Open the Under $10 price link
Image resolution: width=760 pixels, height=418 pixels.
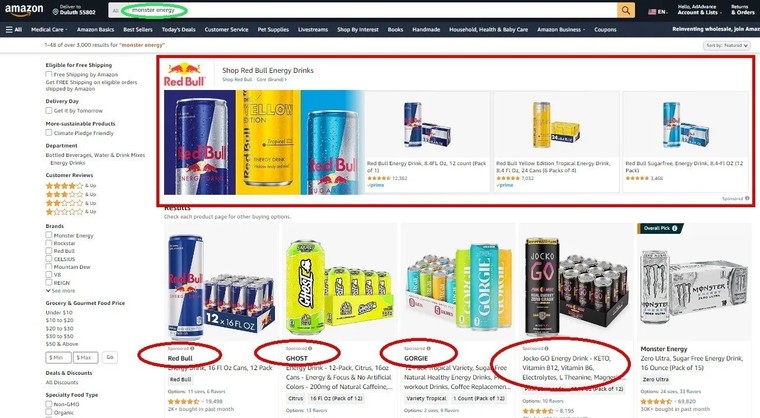tap(59, 312)
